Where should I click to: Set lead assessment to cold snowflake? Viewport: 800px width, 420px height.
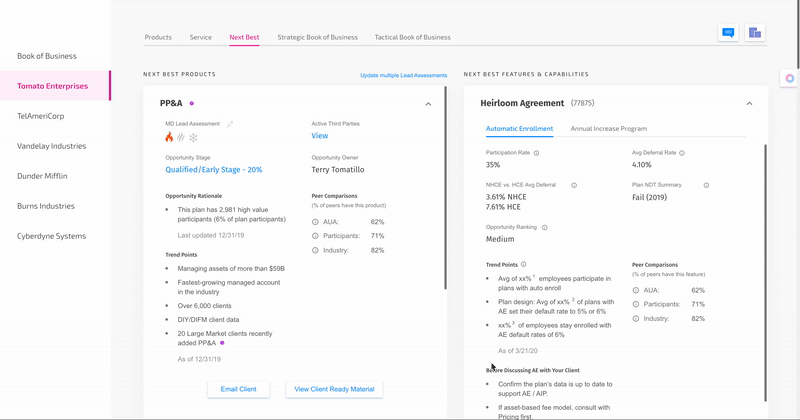coord(193,137)
